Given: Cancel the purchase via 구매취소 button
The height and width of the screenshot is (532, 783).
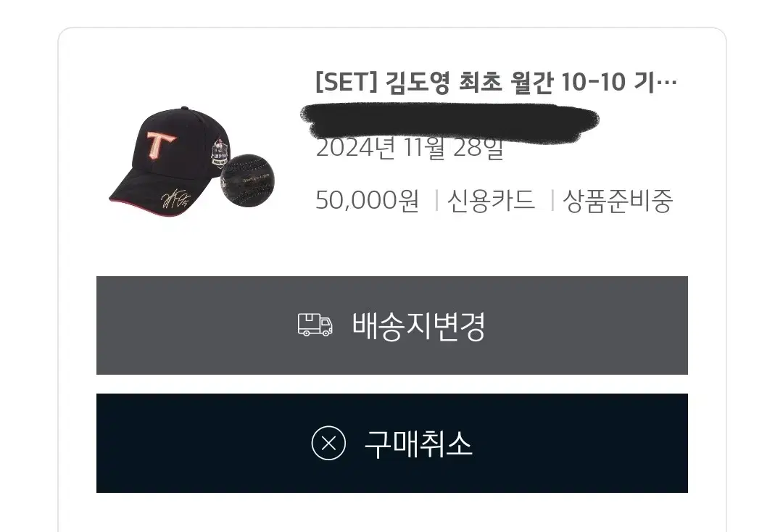Looking at the screenshot, I should click(x=392, y=443).
